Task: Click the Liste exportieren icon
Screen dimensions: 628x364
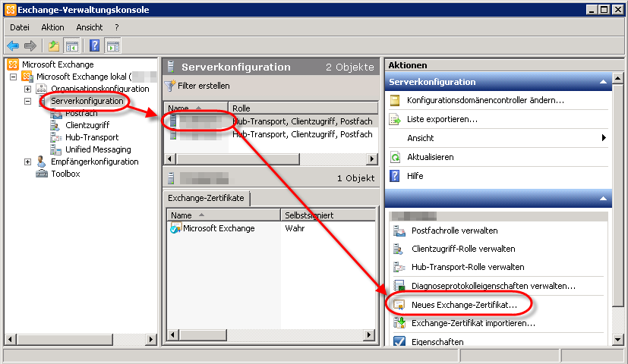Action: (x=395, y=119)
